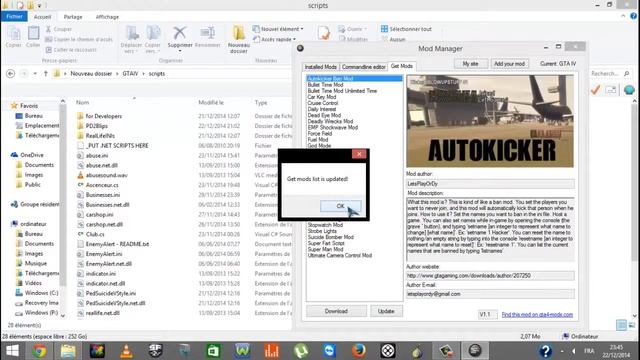Screen dimensions: 640x360
Task: Click GTAIV in the address path
Action: point(130,73)
